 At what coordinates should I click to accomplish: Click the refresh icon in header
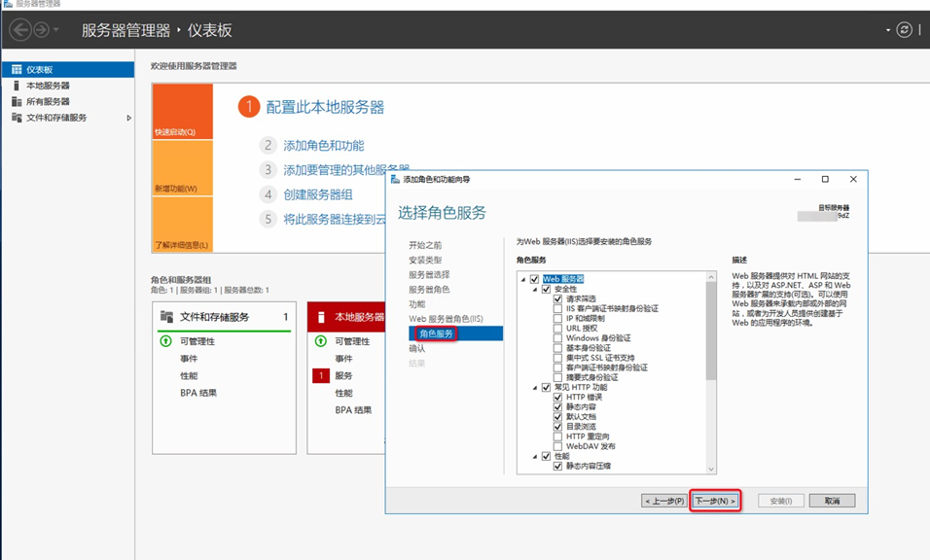[x=905, y=30]
